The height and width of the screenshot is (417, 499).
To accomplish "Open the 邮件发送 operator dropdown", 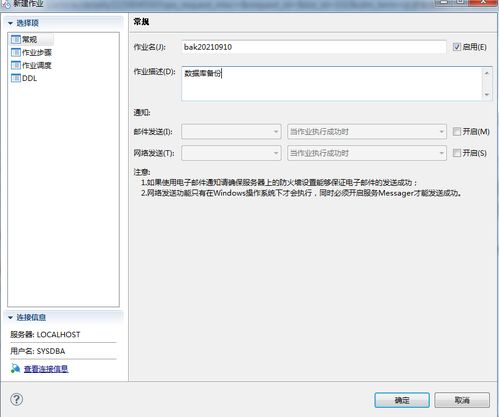I will pos(231,132).
